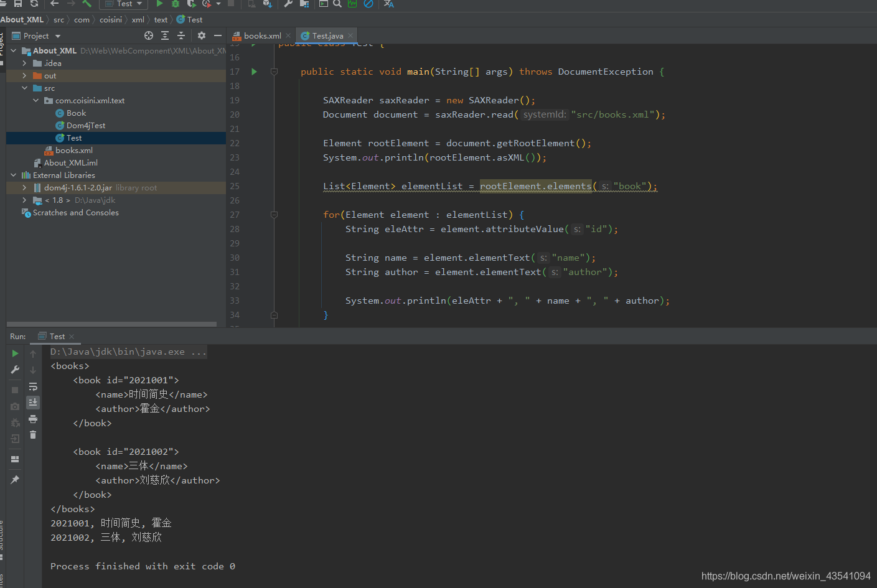Click line number 25 in the gutter
The height and width of the screenshot is (588, 877).
pyautogui.click(x=235, y=186)
